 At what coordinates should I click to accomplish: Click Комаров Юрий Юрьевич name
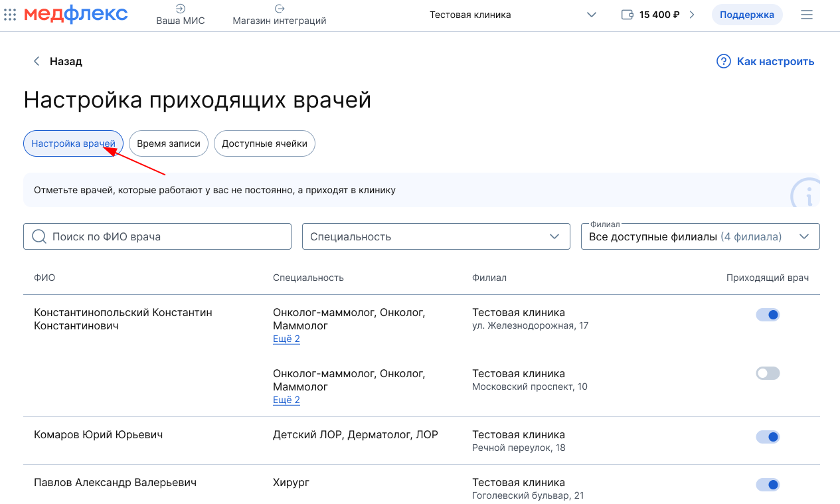click(98, 435)
